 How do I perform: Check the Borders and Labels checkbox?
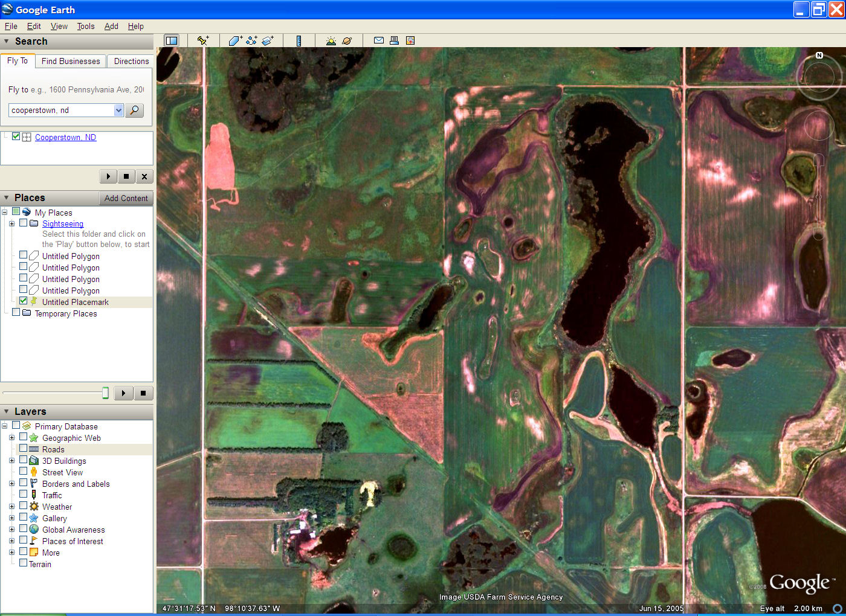(23, 483)
